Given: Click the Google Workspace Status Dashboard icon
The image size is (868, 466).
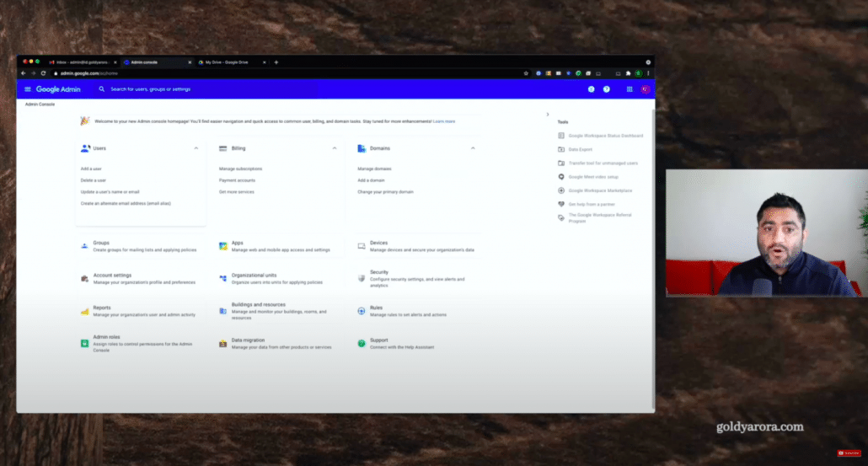Looking at the screenshot, I should click(561, 136).
